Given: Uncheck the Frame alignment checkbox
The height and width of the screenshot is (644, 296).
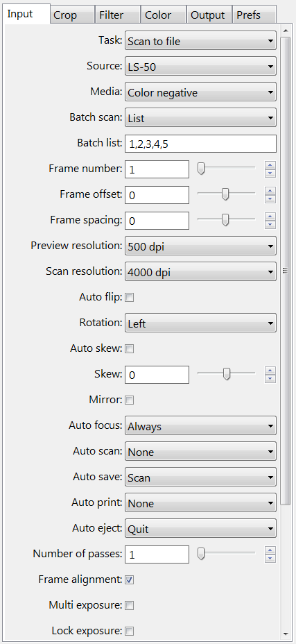Looking at the screenshot, I should click(130, 580).
